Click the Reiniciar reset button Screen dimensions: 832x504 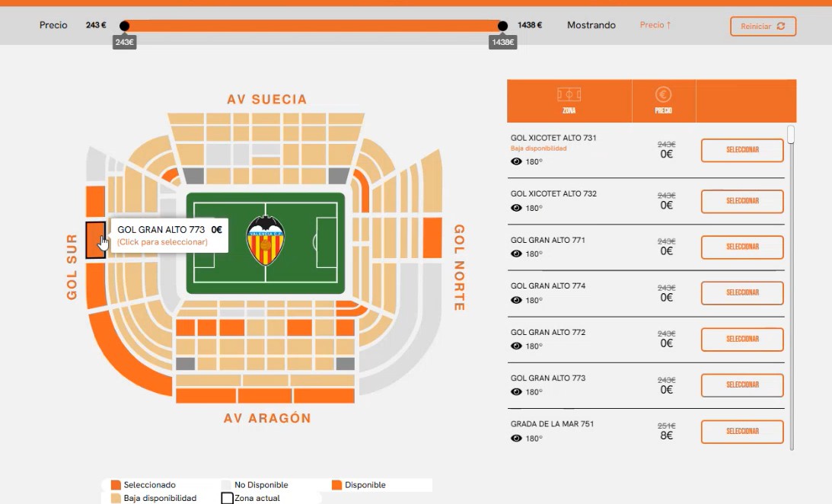(763, 26)
